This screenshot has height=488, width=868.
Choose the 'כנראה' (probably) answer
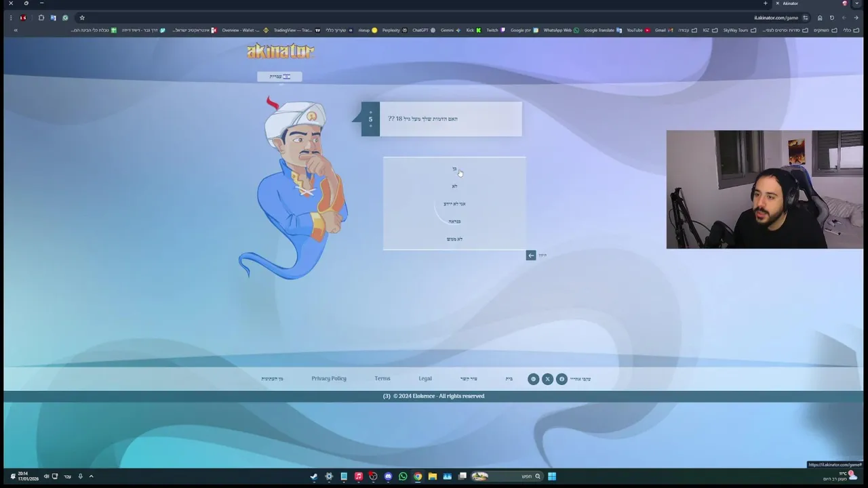click(x=454, y=221)
